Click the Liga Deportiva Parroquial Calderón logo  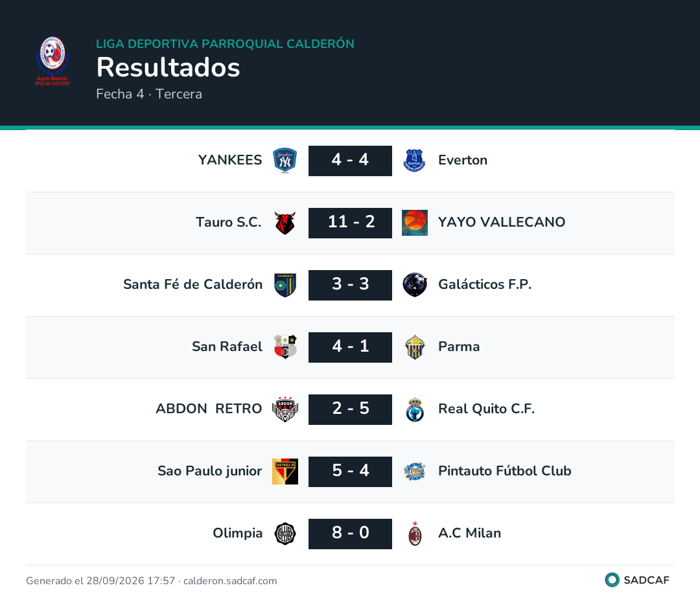click(52, 62)
